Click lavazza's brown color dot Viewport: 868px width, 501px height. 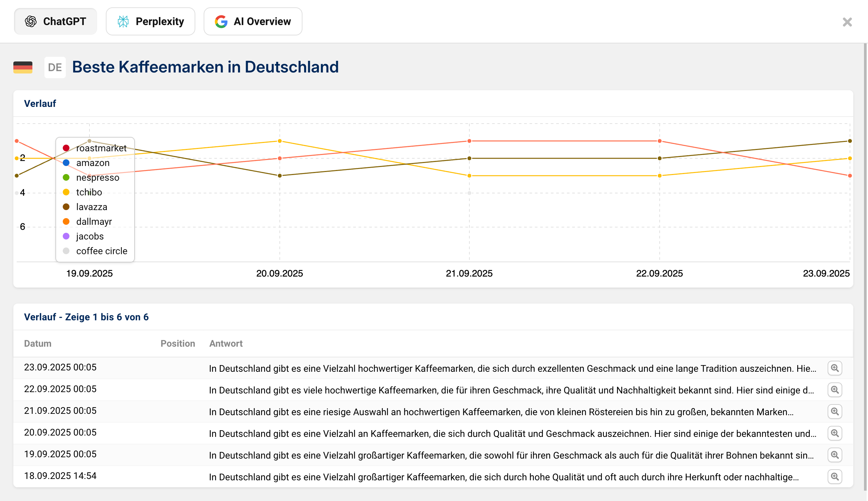[x=67, y=207]
